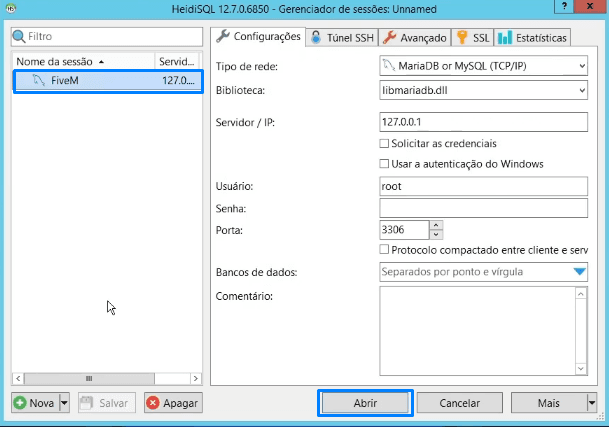Focus the Filtro search field
This screenshot has width=609, height=427.
(x=107, y=37)
